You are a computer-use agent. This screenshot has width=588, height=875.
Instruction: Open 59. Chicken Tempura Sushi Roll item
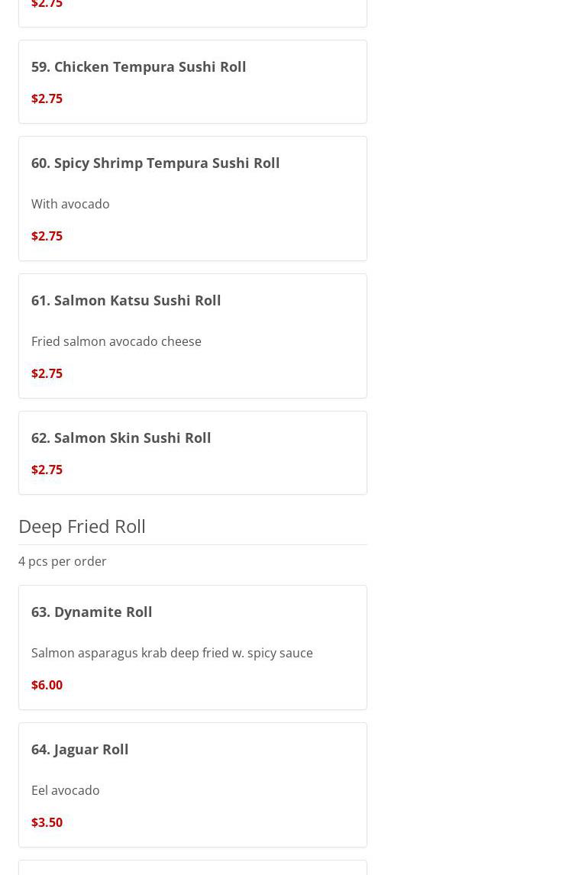138,66
